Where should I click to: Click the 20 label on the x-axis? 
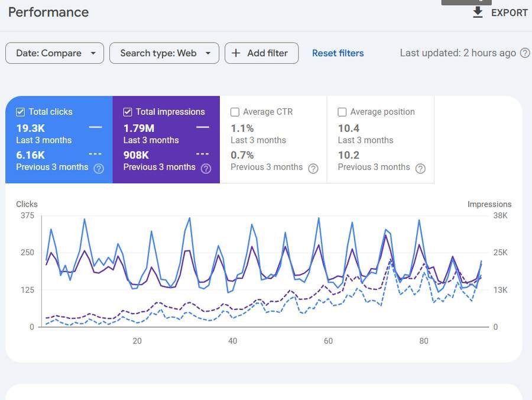pos(137,341)
